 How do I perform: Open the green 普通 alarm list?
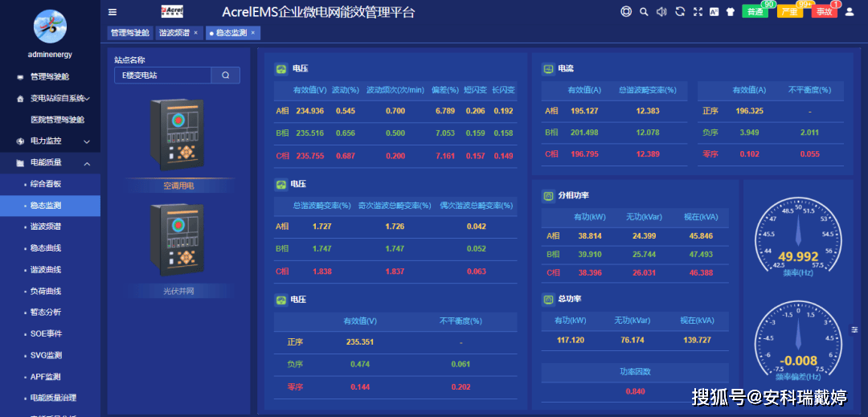755,11
